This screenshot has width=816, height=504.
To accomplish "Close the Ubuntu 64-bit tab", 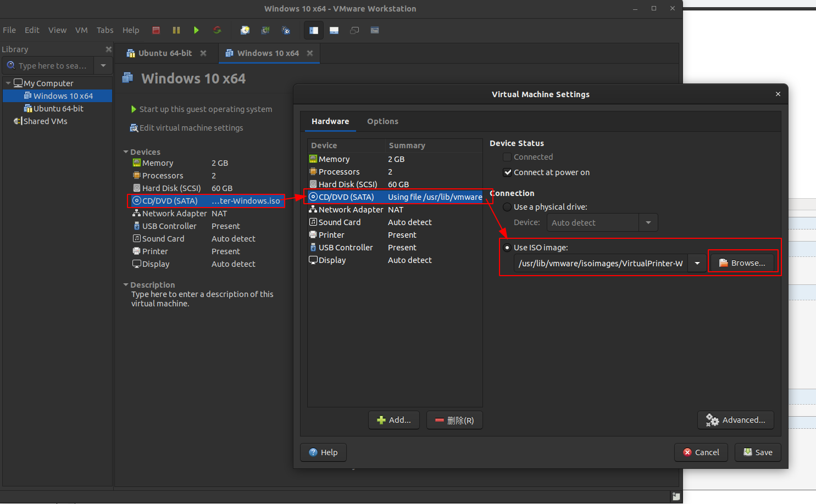I will [x=203, y=53].
